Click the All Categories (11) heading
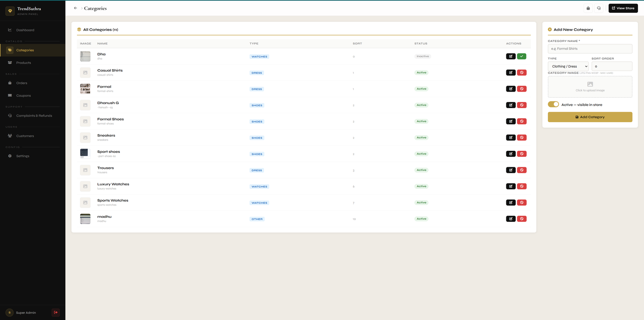The image size is (644, 320). click(x=101, y=30)
